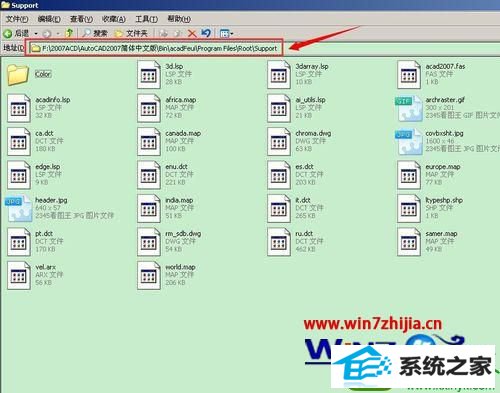
Task: Click the pt.dct file name
Action: click(x=44, y=234)
